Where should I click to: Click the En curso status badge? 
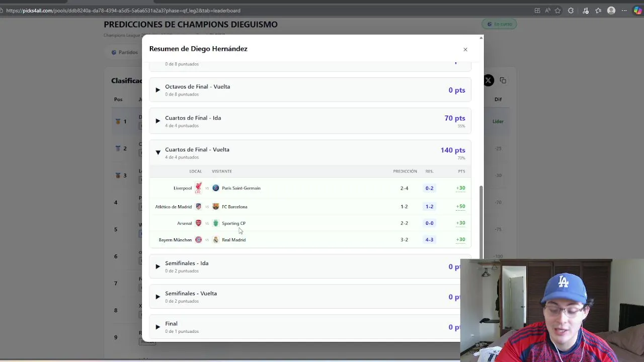click(x=500, y=24)
